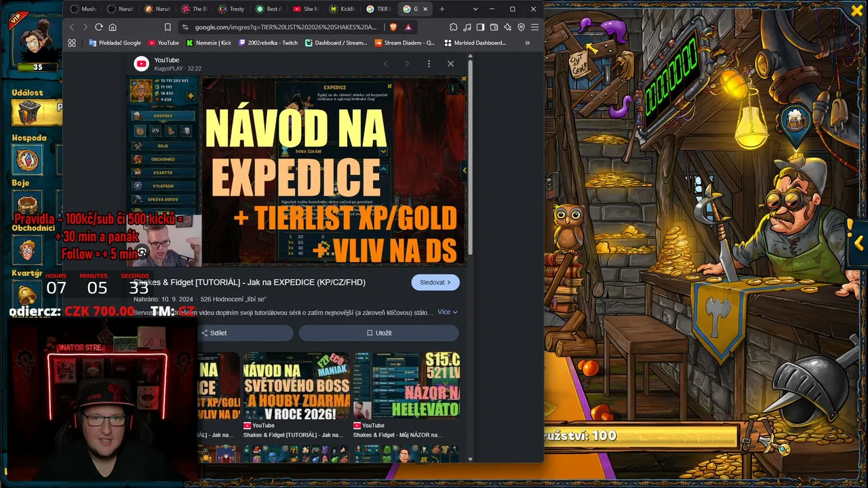Click the Družstvi 100 progress bar
868x488 pixels.
641,436
